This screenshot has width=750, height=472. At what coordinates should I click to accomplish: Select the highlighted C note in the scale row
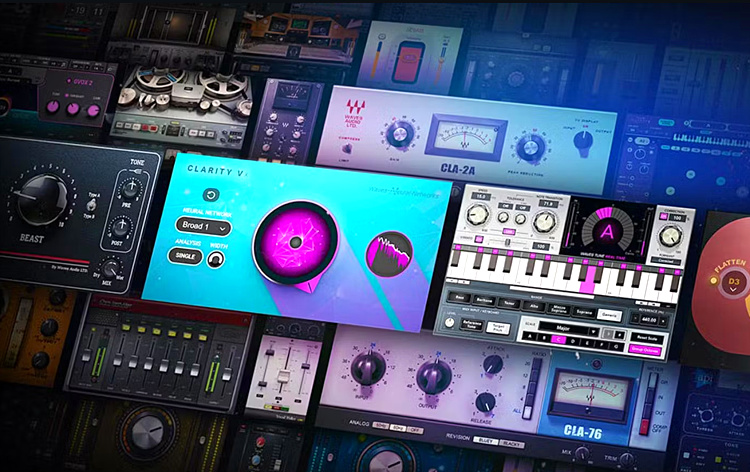point(560,340)
